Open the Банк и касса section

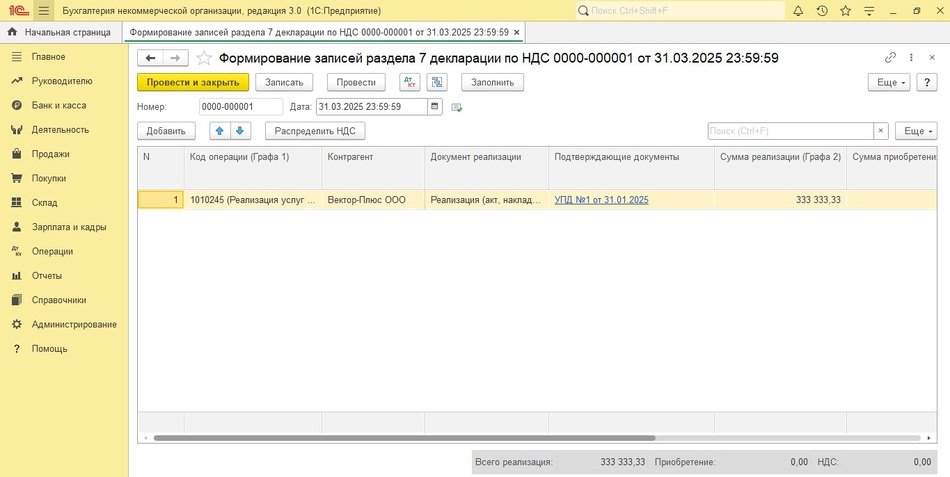point(58,105)
